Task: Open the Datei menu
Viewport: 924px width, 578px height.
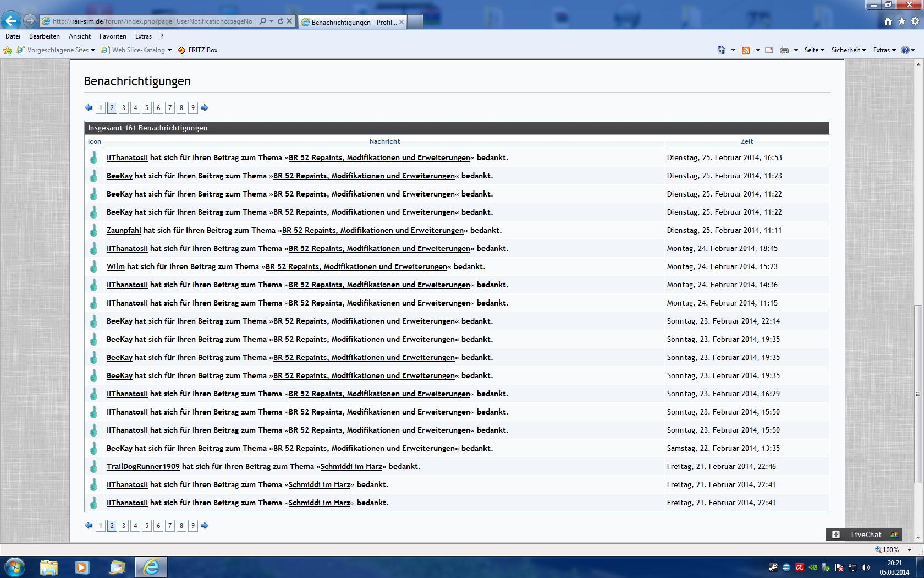Action: click(13, 36)
